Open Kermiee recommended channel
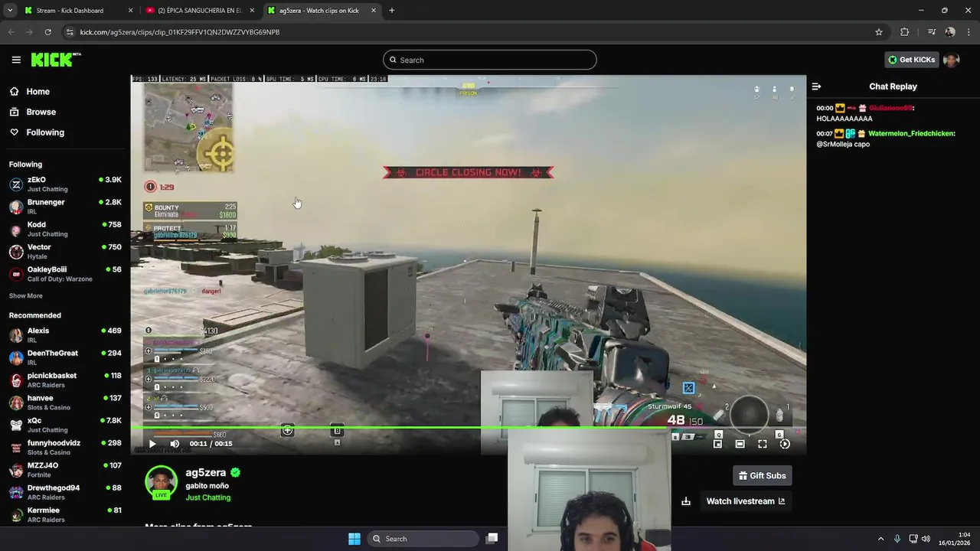 (65, 514)
